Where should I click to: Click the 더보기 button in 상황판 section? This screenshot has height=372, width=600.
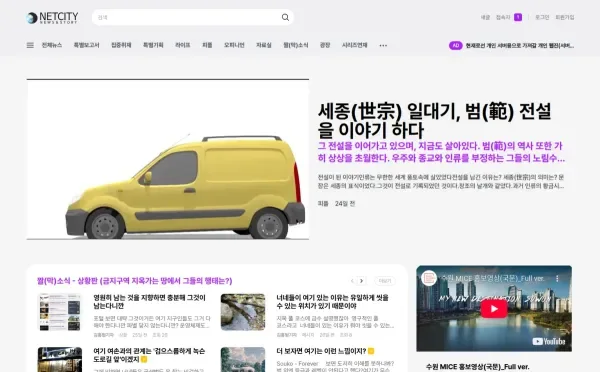[x=385, y=281]
